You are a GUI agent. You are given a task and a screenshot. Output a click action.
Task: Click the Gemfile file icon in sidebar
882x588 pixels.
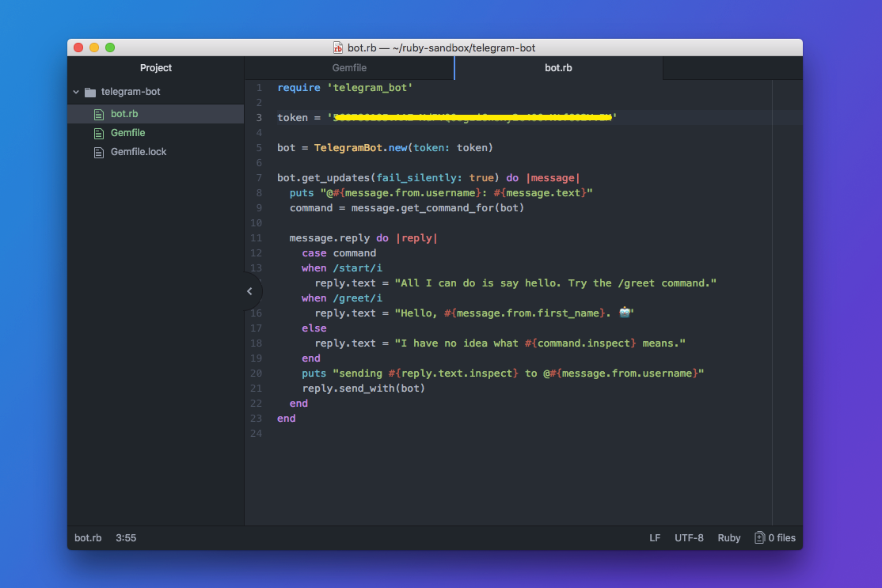(99, 133)
